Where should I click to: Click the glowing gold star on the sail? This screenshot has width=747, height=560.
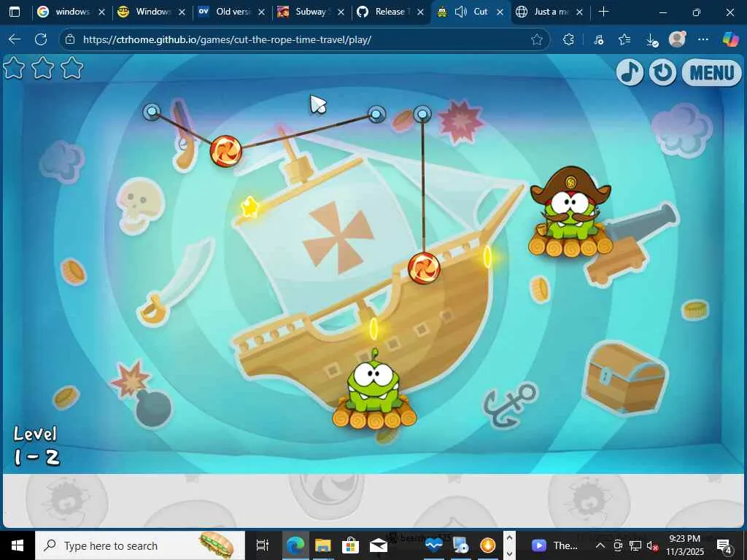(249, 207)
